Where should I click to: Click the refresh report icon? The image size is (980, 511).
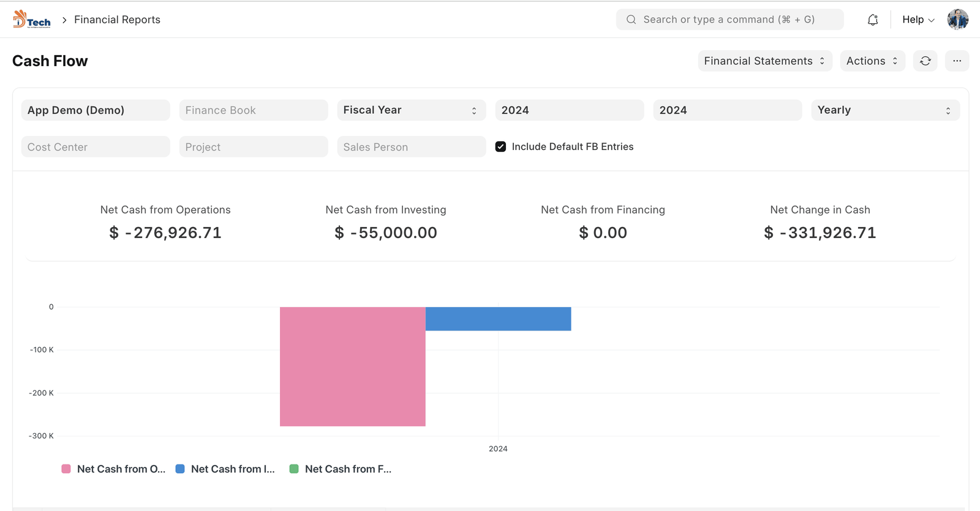pyautogui.click(x=925, y=61)
